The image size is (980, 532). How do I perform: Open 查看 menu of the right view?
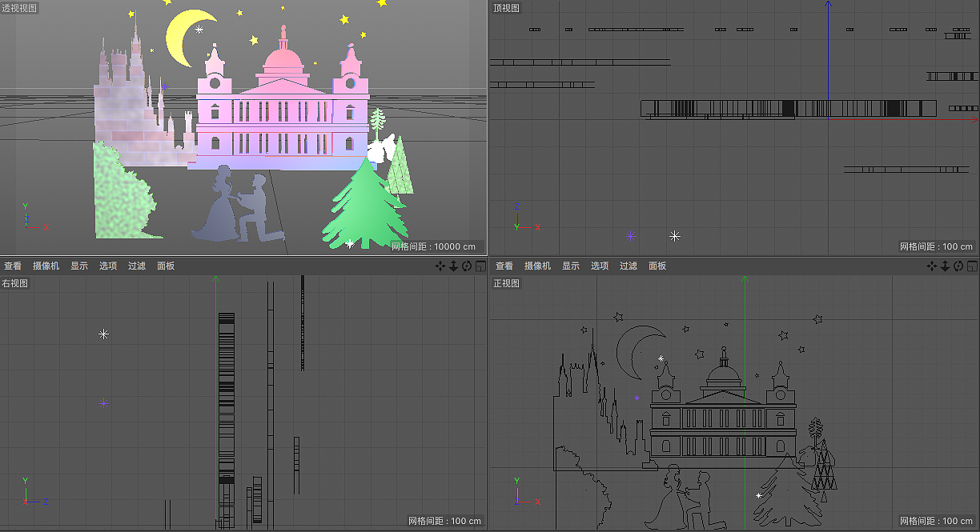coord(13,266)
